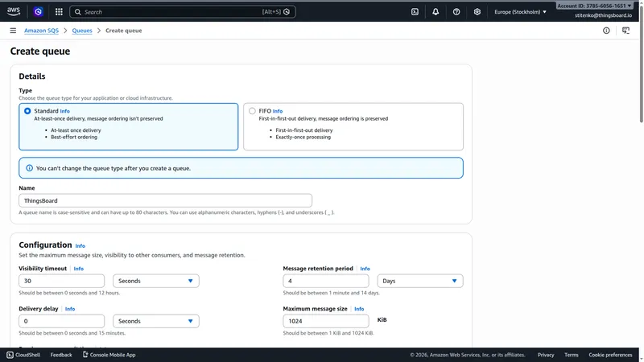Toggle the side navigation hamburger menu

pos(13,31)
